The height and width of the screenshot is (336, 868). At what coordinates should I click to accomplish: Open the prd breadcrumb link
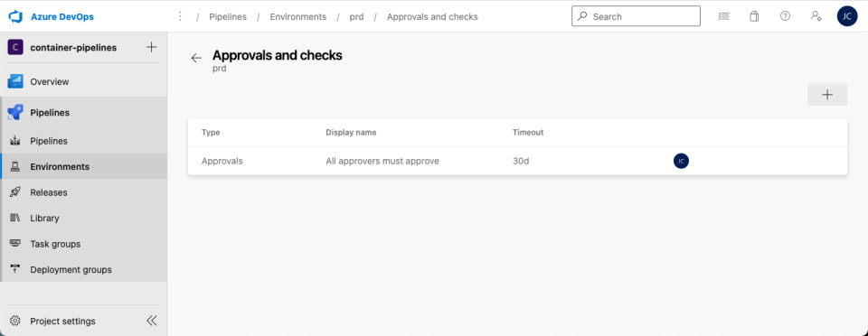point(356,16)
